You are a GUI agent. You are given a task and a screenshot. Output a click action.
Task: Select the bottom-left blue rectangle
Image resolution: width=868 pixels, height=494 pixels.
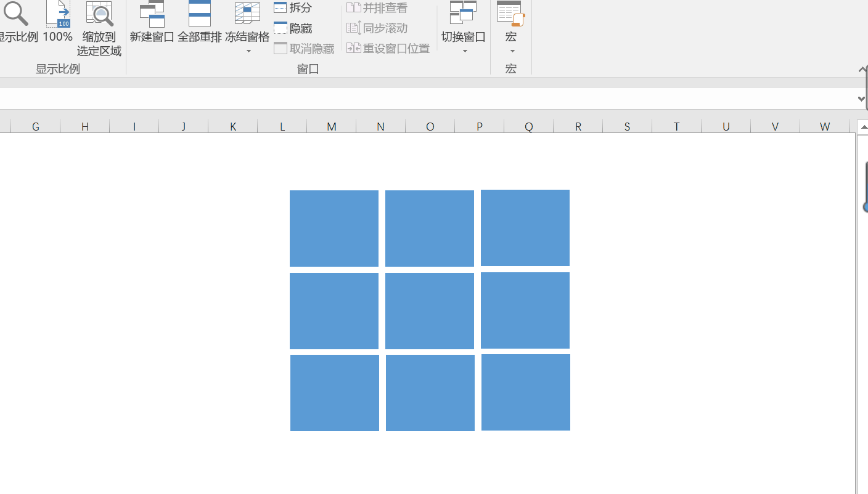pos(335,393)
